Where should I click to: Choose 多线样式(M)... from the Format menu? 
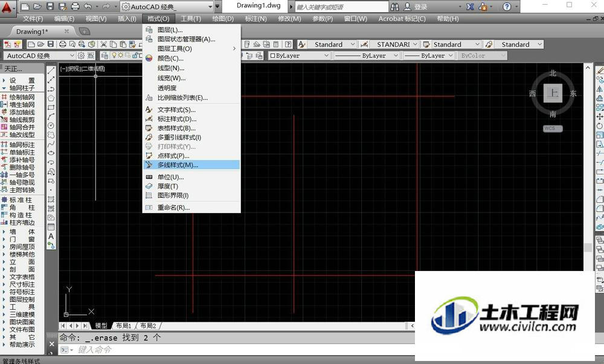tap(191, 165)
